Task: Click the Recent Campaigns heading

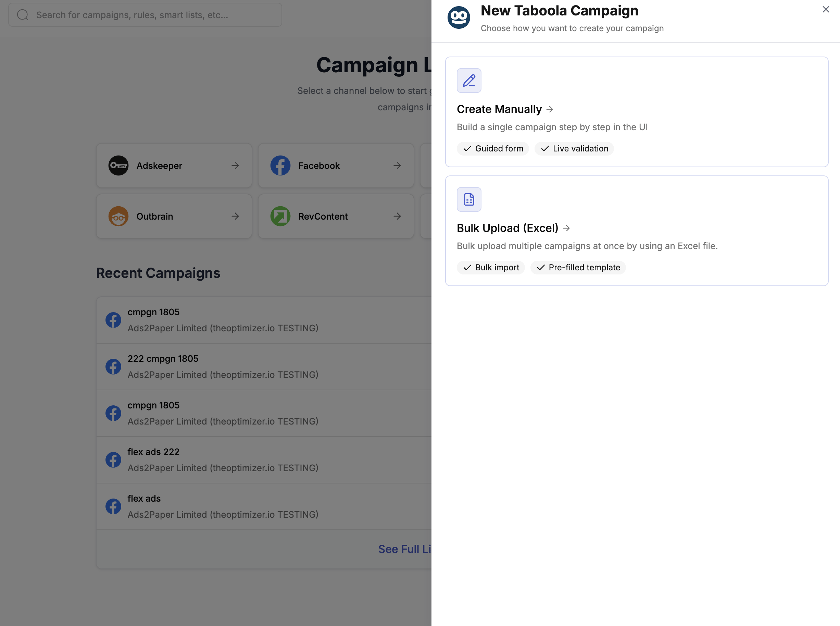Action: pyautogui.click(x=158, y=273)
